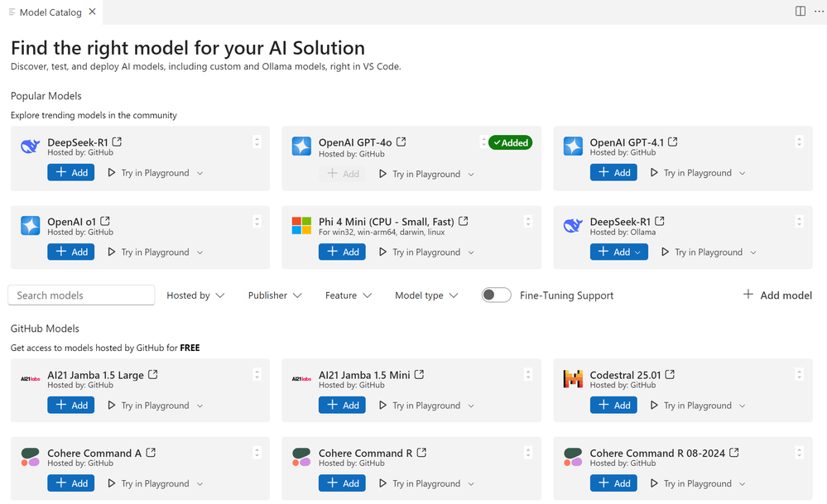This screenshot has height=504, width=827.
Task: Click the Add model button
Action: (777, 295)
